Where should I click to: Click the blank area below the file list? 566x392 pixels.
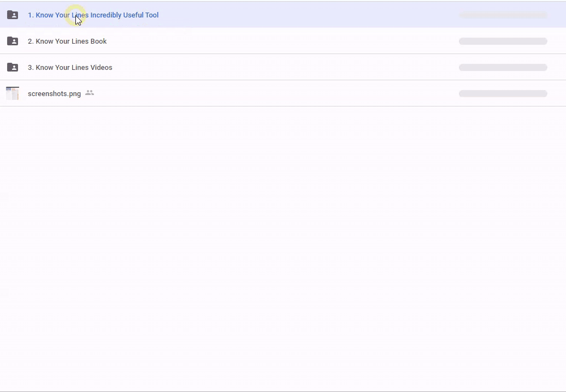pos(283,246)
